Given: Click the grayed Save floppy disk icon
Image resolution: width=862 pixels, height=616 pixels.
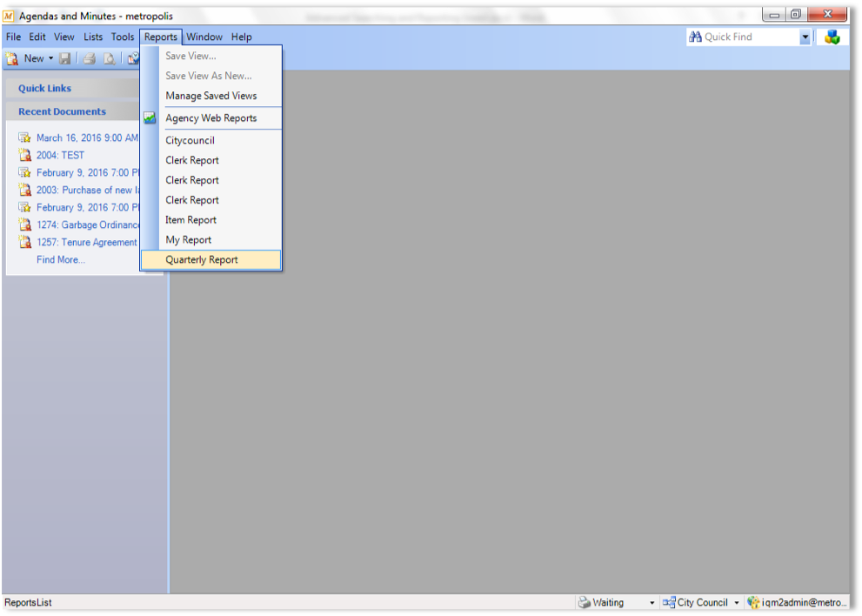Looking at the screenshot, I should 65,58.
